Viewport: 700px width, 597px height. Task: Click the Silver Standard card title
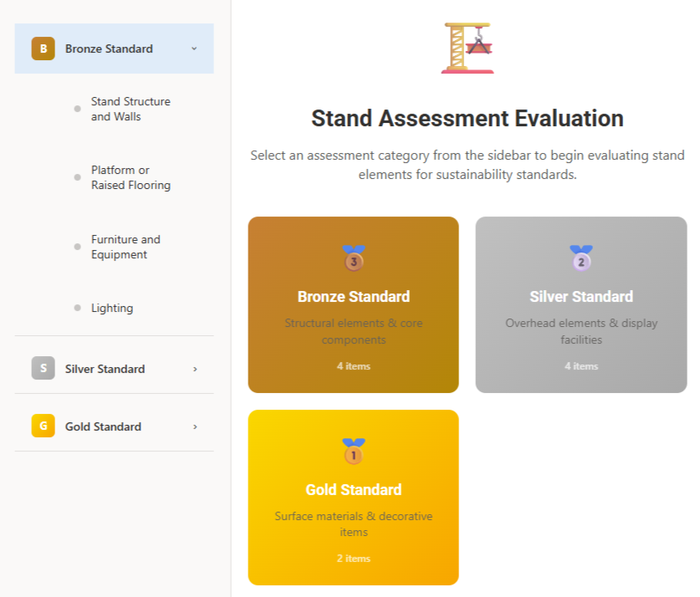tap(581, 297)
